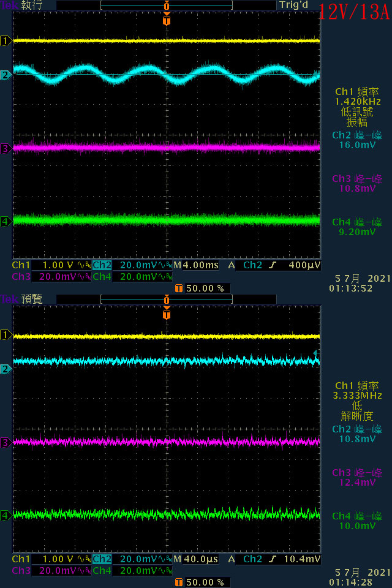Click the Ch4 green marker in the 預覽 capture
The image size is (392, 588).
[6, 515]
